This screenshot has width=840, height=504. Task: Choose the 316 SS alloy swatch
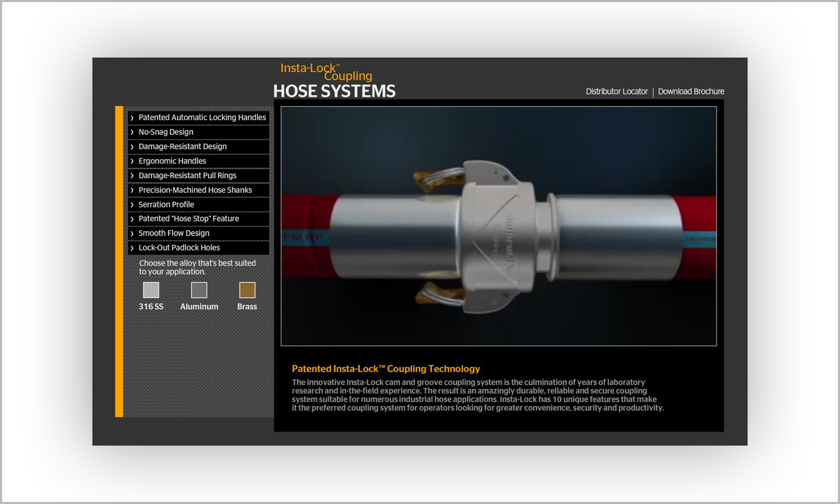pos(151,290)
